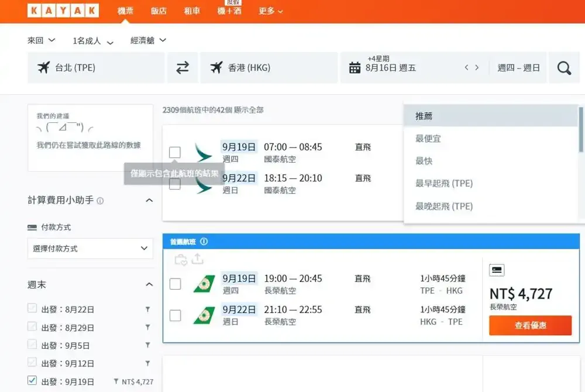Select 最便宜 sort option
Viewport: 585px width, 392px height.
click(491, 139)
